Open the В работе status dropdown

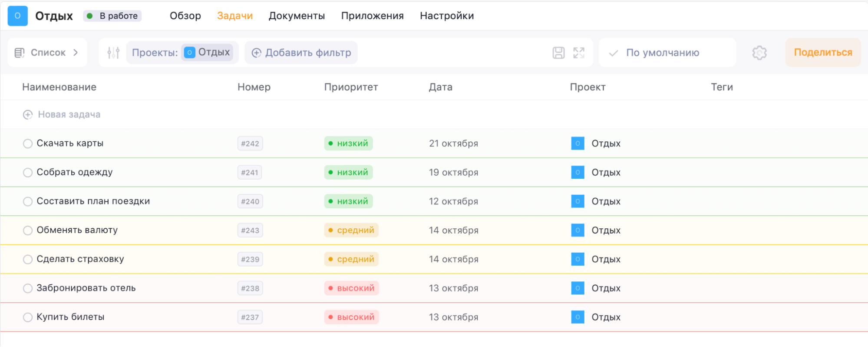point(112,16)
